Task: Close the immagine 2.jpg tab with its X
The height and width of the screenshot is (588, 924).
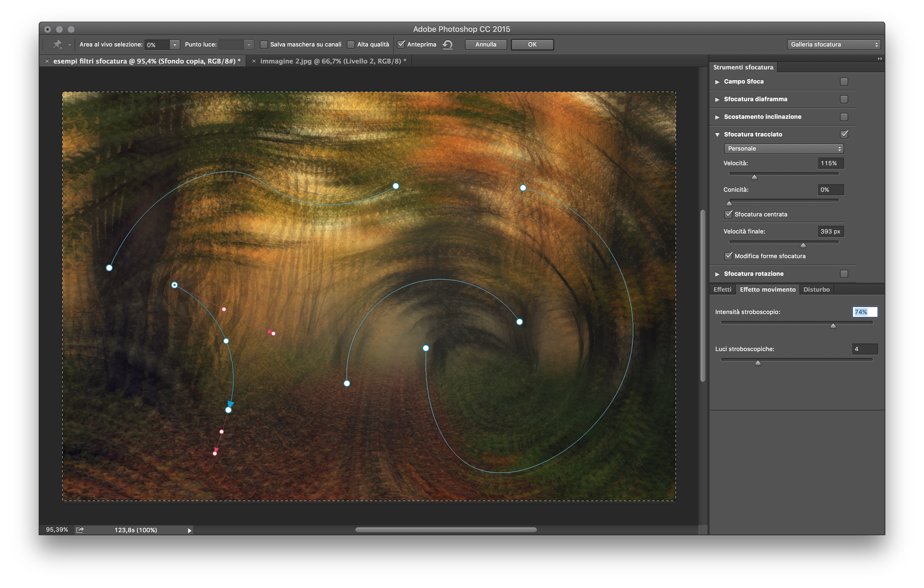Action: coord(254,61)
